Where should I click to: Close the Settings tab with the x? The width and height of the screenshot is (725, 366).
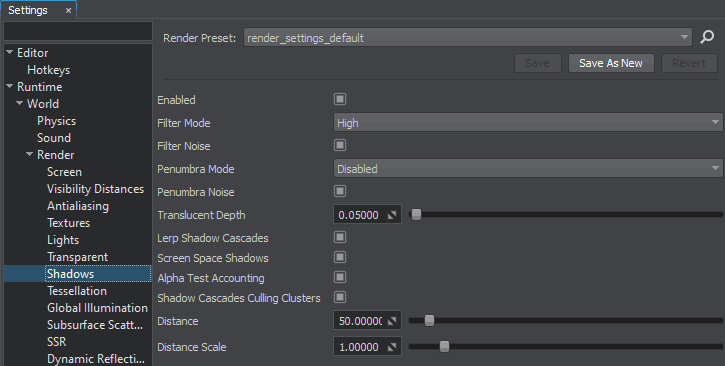tap(68, 10)
